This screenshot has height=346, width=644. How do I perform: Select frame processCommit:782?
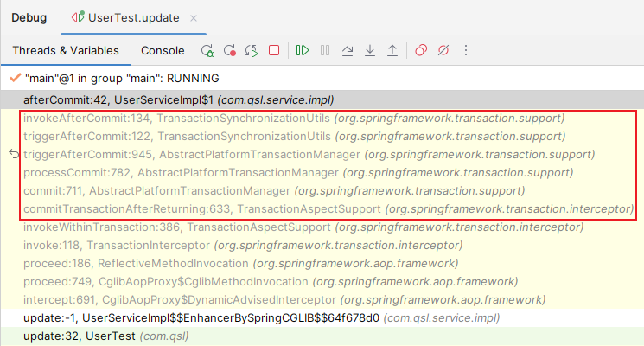[x=322, y=173]
